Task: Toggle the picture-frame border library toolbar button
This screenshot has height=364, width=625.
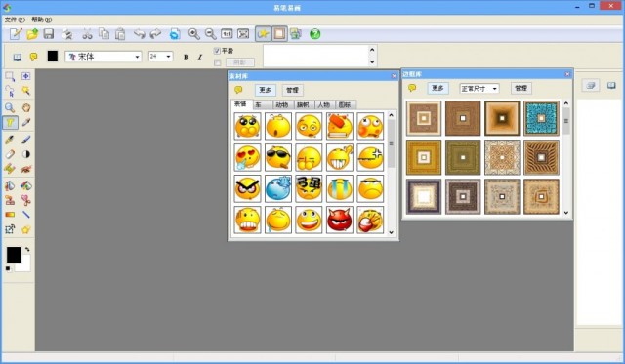Action: coord(279,34)
